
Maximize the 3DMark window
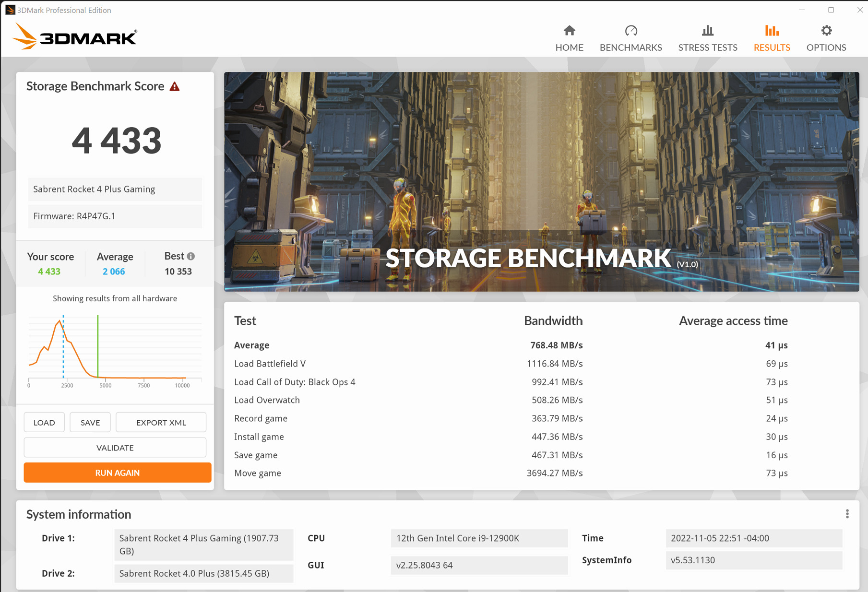tap(831, 10)
